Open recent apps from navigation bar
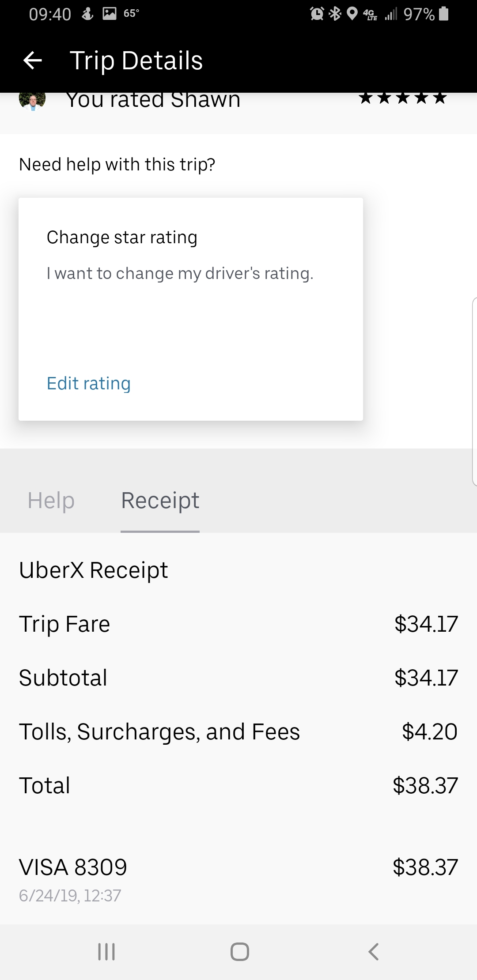The width and height of the screenshot is (477, 980). point(106,952)
